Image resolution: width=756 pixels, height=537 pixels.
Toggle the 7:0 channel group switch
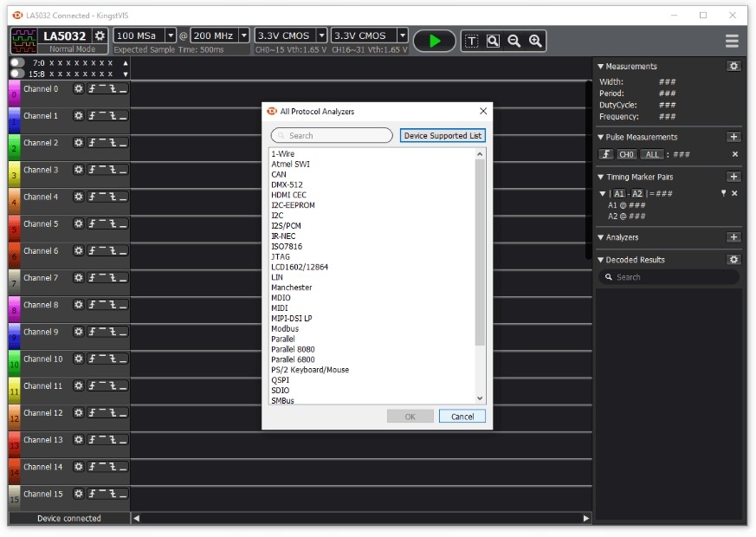point(17,62)
